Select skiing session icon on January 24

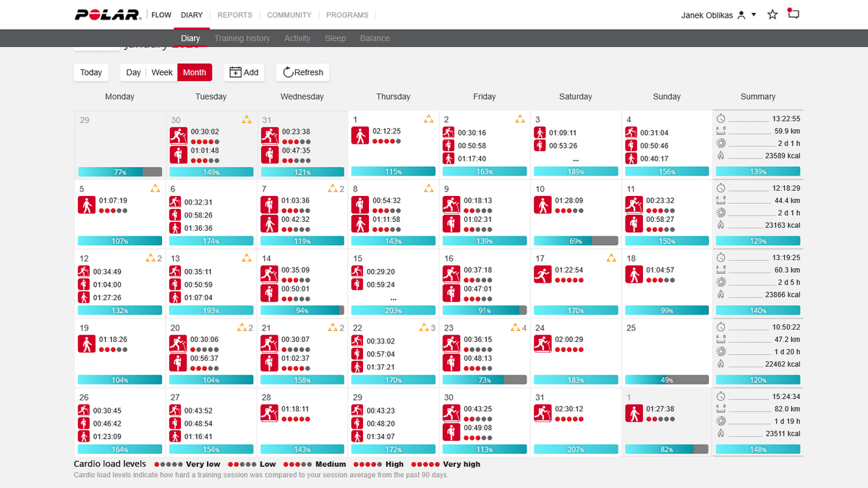coord(542,344)
